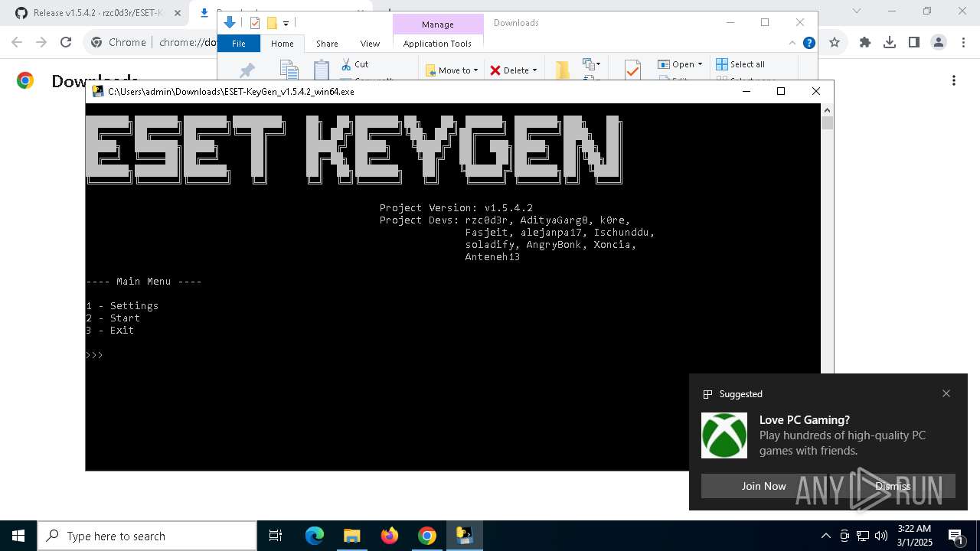This screenshot has width=980, height=551.
Task: Click Select all in Explorer ribbon
Action: pos(740,64)
